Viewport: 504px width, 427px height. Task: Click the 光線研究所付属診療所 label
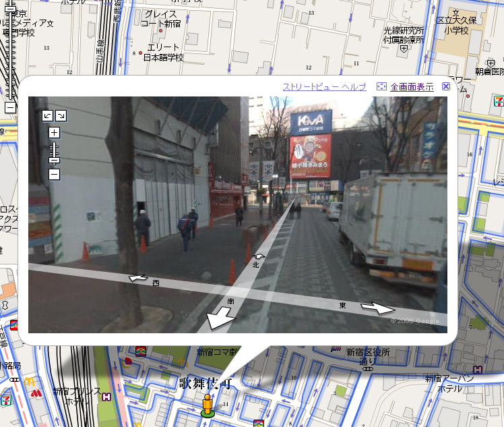tap(404, 35)
